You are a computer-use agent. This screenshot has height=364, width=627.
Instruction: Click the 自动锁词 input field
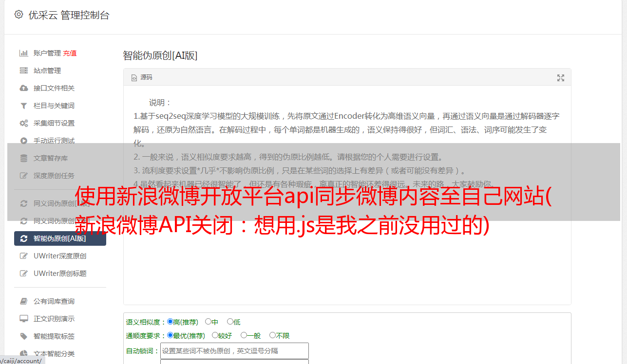[234, 351]
